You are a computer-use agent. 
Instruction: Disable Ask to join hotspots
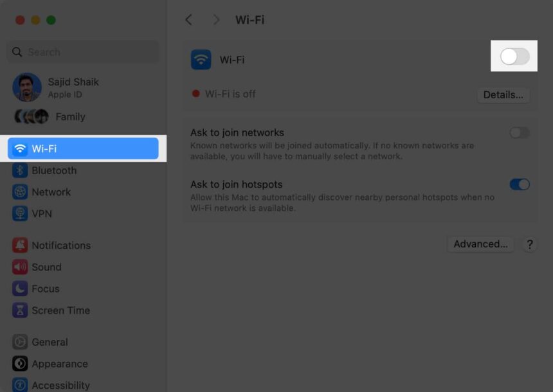click(520, 184)
